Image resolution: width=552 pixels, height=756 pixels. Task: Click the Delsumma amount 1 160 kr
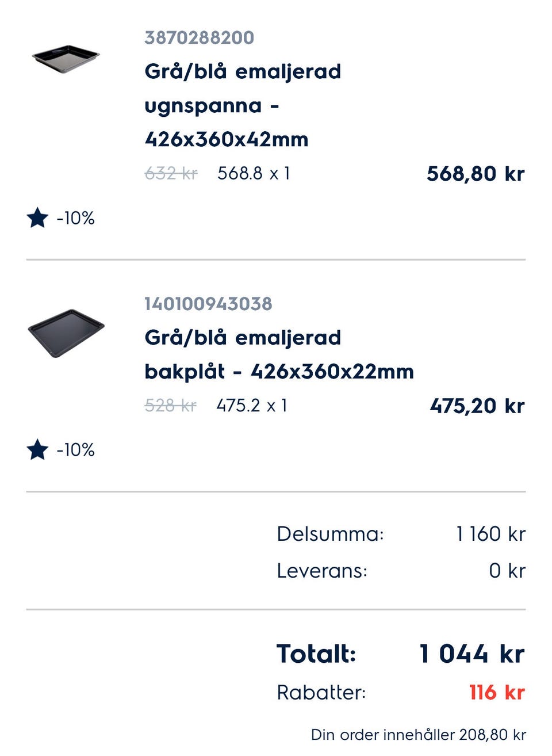tap(490, 534)
